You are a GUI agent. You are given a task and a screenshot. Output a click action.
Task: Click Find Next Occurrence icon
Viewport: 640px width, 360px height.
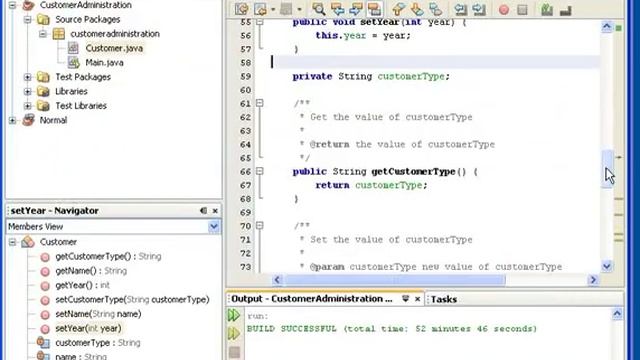tap(356, 9)
